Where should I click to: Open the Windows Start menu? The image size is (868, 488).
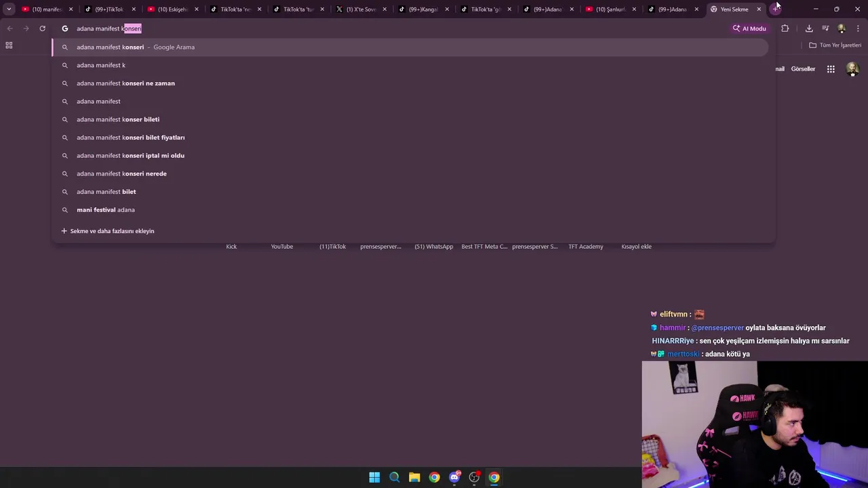tap(374, 477)
